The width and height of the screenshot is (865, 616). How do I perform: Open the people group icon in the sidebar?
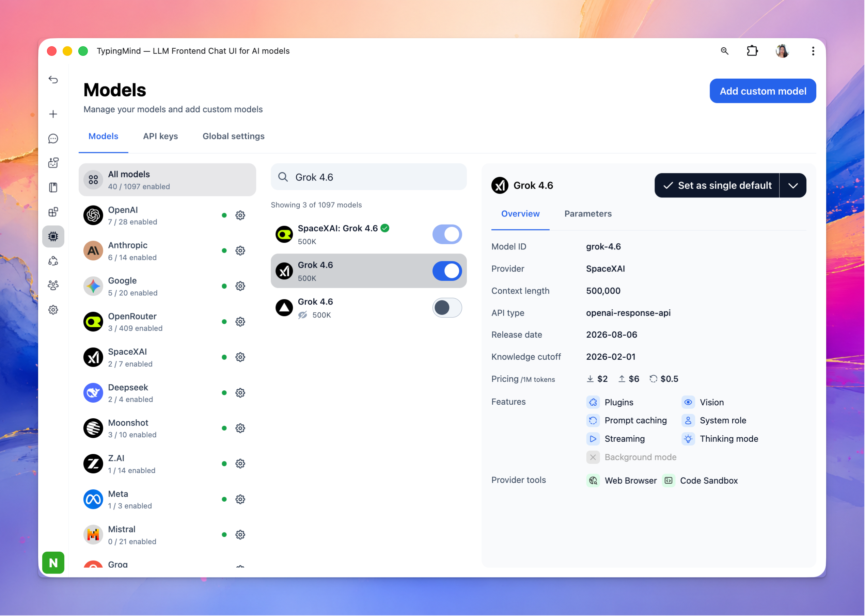click(53, 285)
